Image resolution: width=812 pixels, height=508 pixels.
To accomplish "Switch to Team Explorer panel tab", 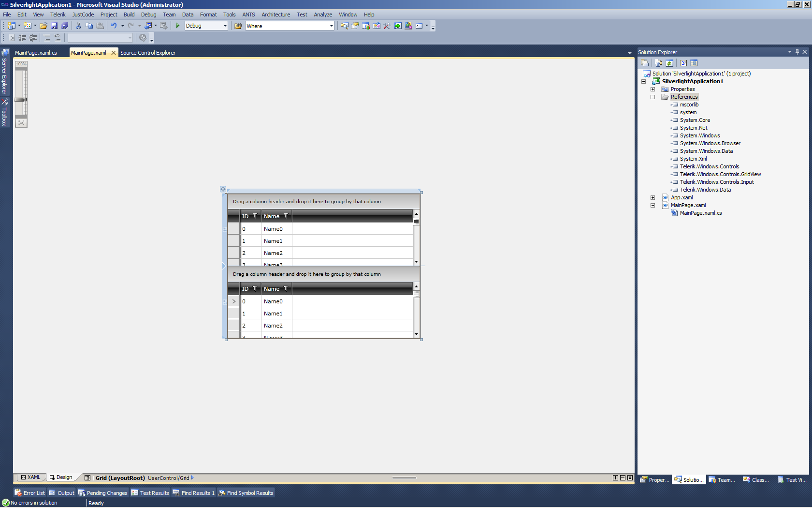I will pyautogui.click(x=722, y=479).
